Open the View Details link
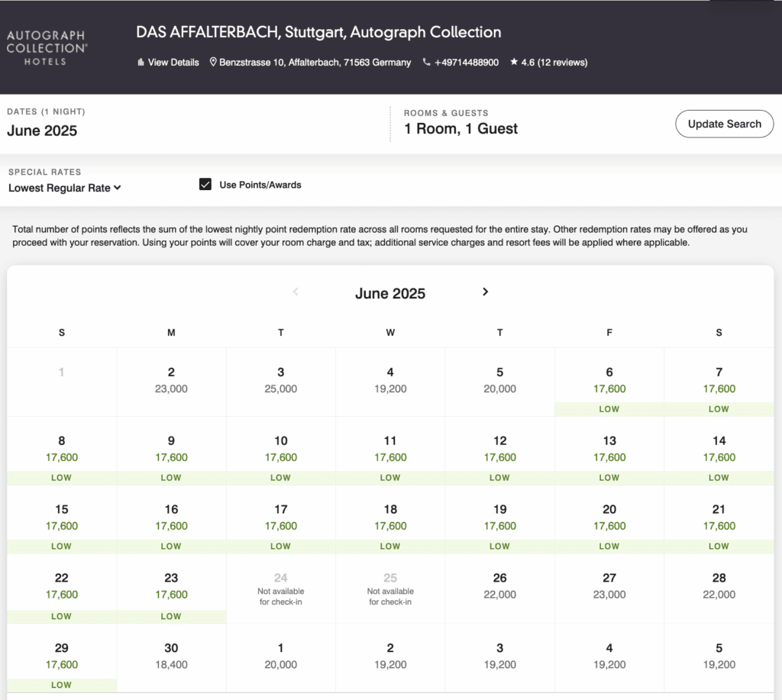 tap(173, 63)
